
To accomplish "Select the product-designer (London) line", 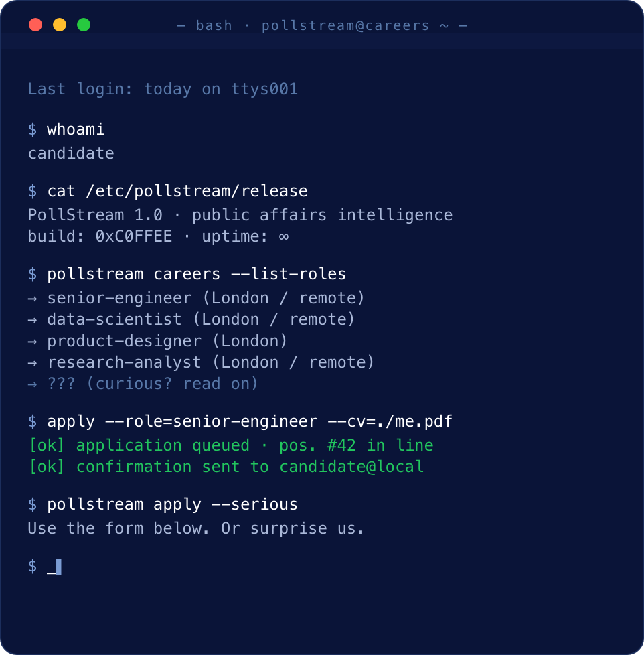I will (157, 342).
